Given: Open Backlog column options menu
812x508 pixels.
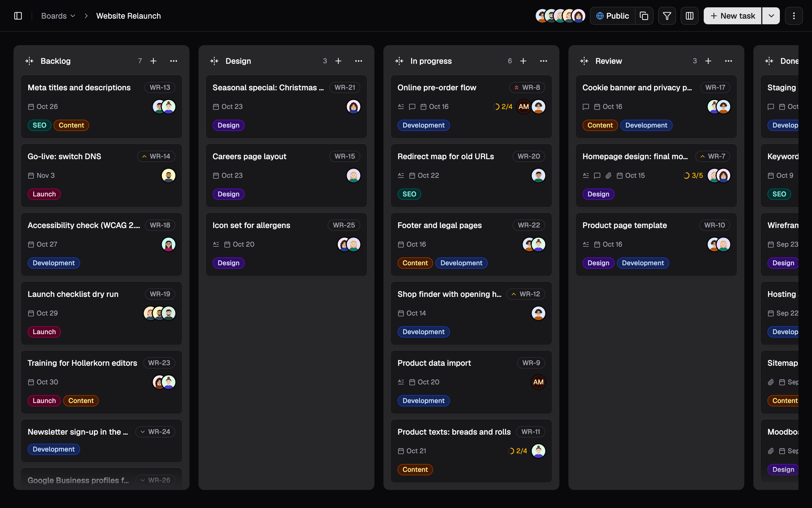Looking at the screenshot, I should pyautogui.click(x=173, y=61).
